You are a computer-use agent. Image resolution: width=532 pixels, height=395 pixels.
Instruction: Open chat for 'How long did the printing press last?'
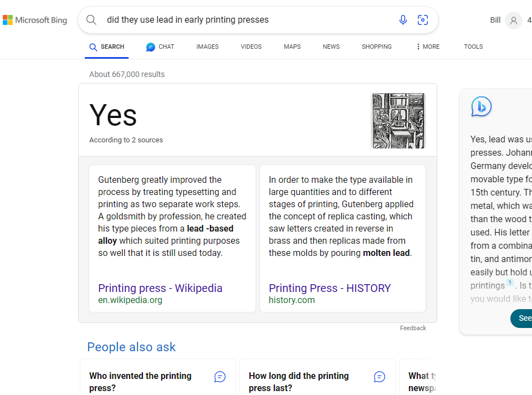pyautogui.click(x=380, y=377)
